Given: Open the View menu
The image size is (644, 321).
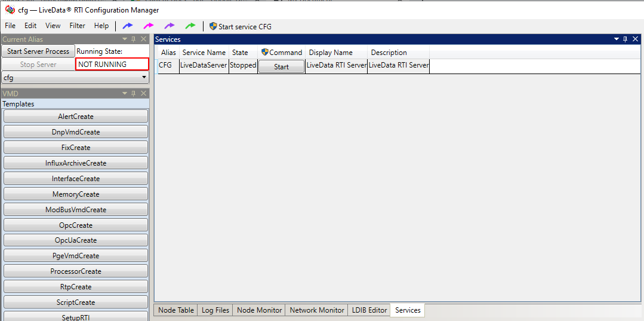Looking at the screenshot, I should coord(53,26).
